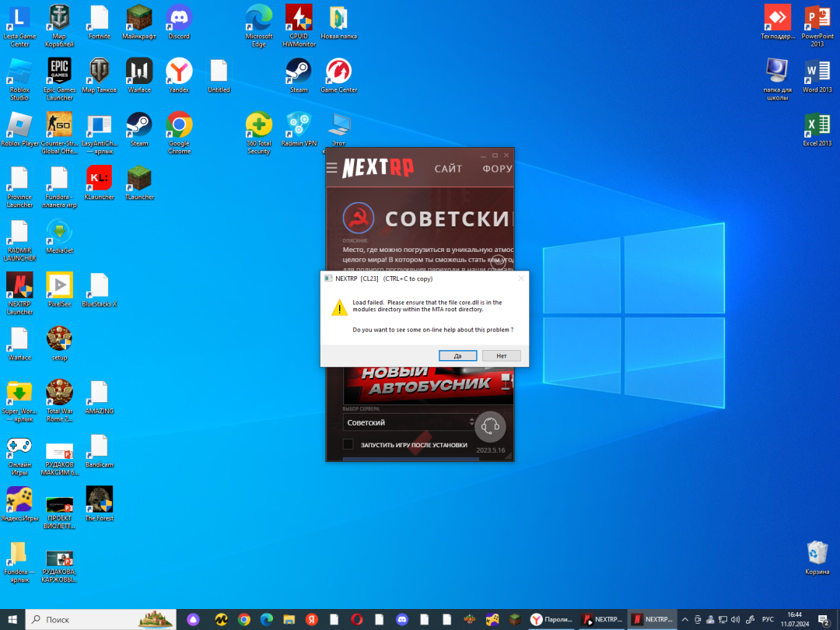Select Game Center desktop icon
840x630 pixels.
click(338, 75)
